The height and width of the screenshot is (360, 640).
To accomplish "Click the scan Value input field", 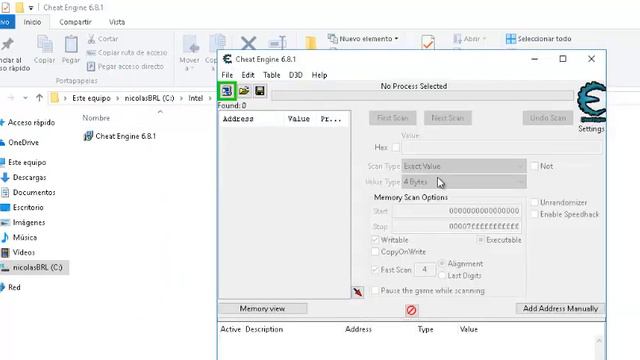I will point(502,147).
